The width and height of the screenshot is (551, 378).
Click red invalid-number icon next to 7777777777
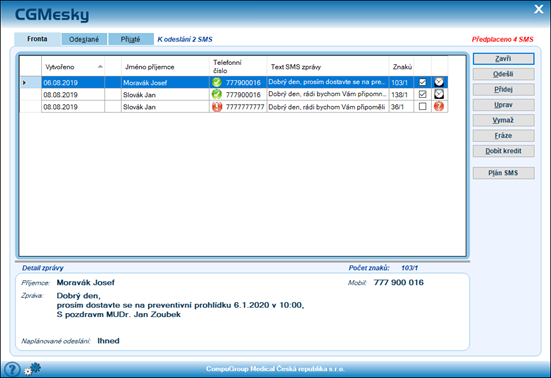(217, 106)
